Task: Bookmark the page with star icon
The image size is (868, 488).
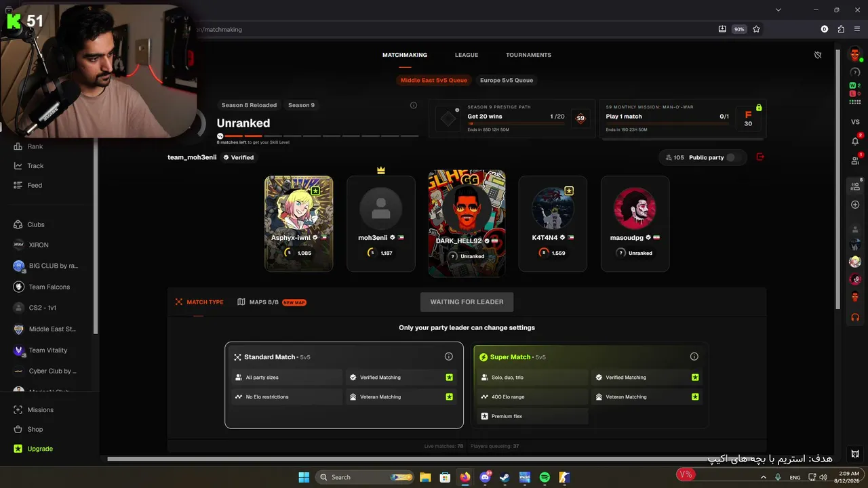Action: [x=756, y=29]
